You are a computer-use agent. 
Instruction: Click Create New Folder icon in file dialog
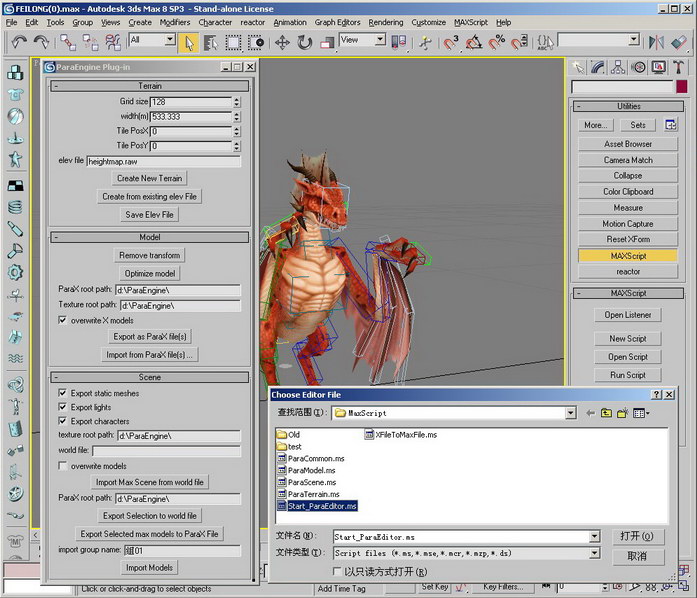click(622, 413)
